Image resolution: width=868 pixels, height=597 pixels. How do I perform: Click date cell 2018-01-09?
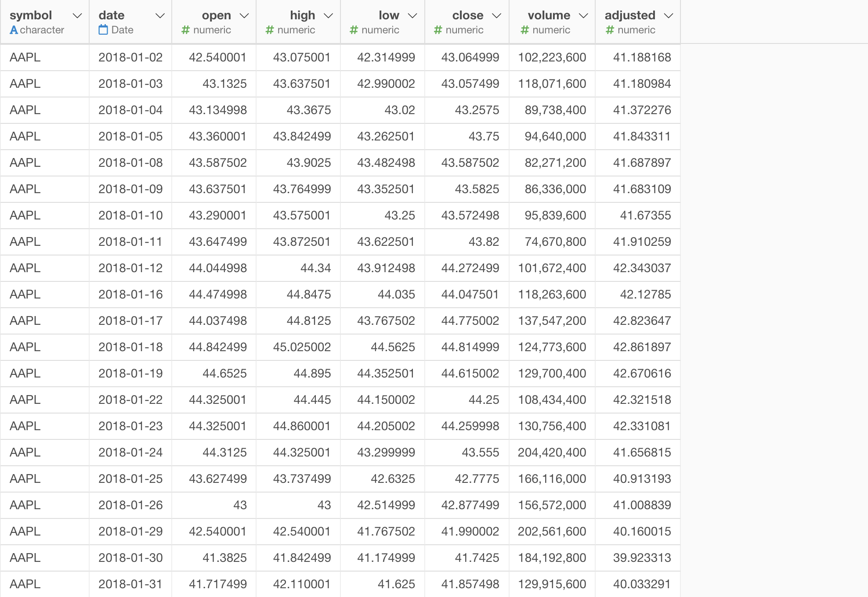[x=130, y=189]
